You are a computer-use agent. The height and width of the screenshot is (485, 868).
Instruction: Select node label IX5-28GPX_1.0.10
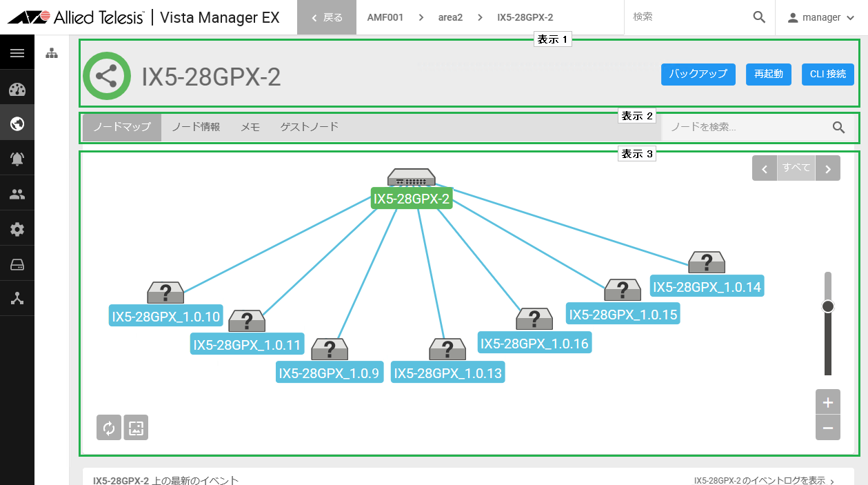click(x=166, y=317)
